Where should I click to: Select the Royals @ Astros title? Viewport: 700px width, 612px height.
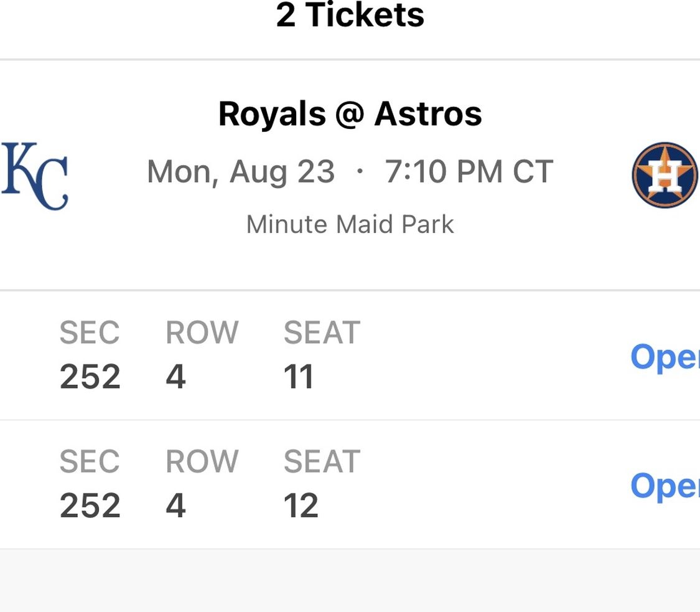click(x=350, y=114)
